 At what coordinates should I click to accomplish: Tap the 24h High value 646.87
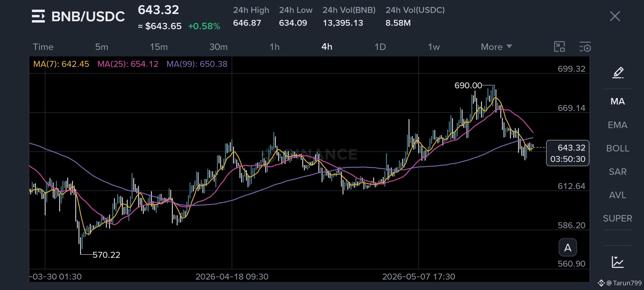[247, 23]
